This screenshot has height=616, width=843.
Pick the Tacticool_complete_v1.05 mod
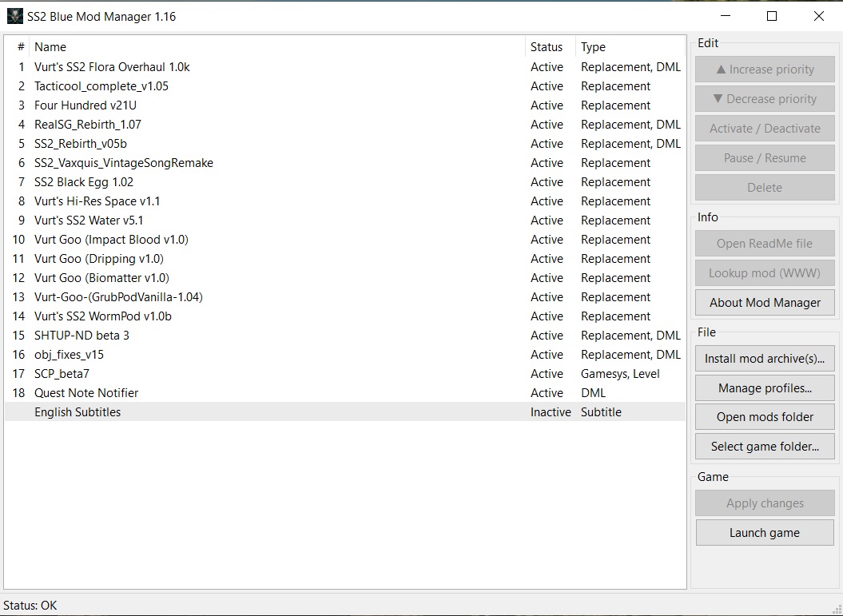pyautogui.click(x=101, y=86)
